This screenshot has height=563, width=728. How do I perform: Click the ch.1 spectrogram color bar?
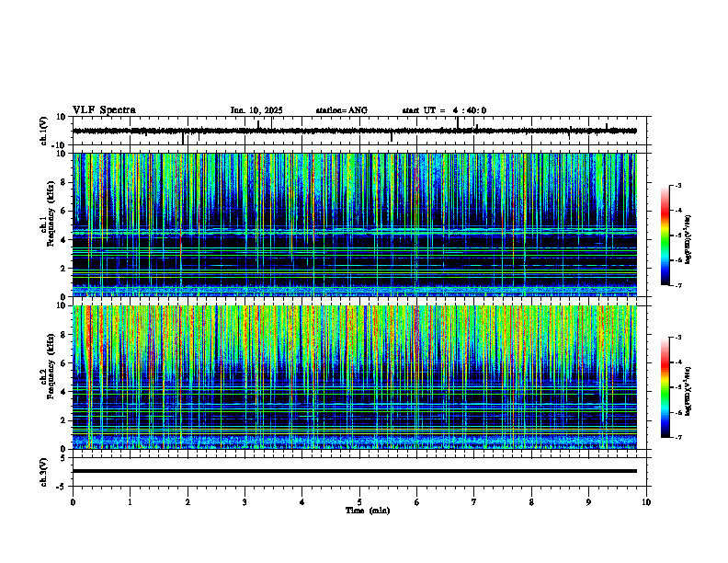[x=665, y=236]
